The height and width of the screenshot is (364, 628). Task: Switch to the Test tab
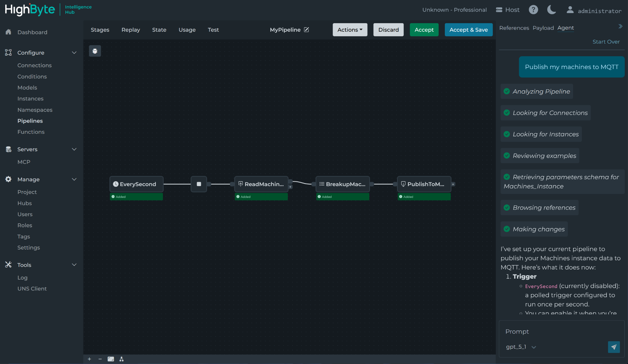(x=213, y=30)
